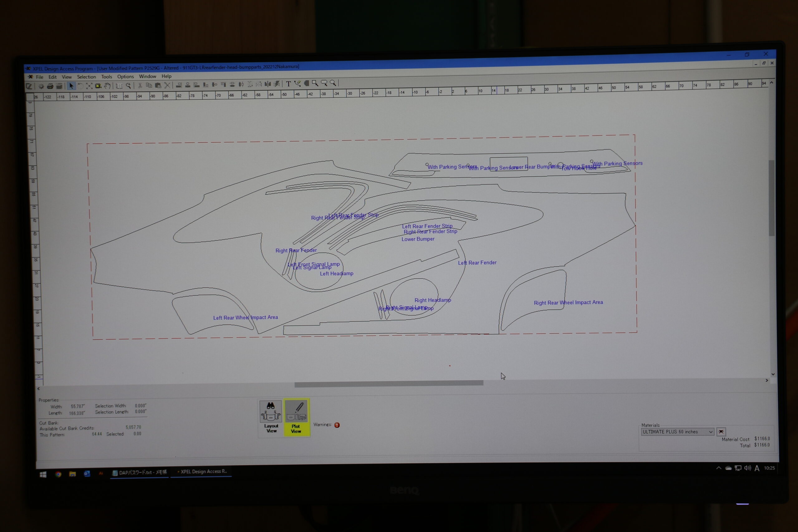798x532 pixels.
Task: Switch to Layout View
Action: click(x=271, y=417)
